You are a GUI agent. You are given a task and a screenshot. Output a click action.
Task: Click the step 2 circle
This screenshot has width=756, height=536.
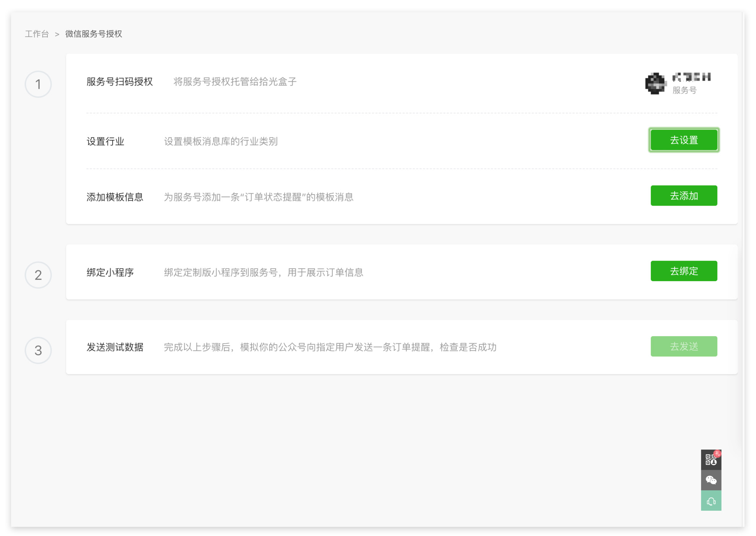point(38,275)
